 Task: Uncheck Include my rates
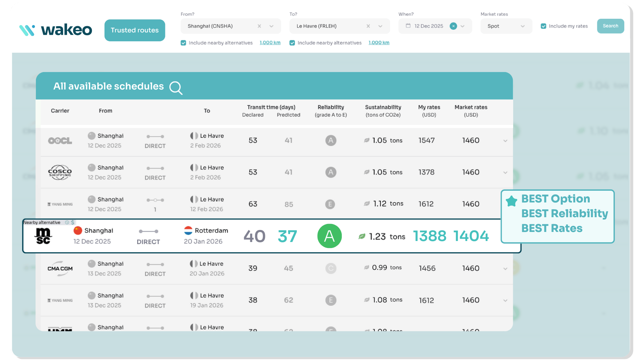tap(543, 26)
